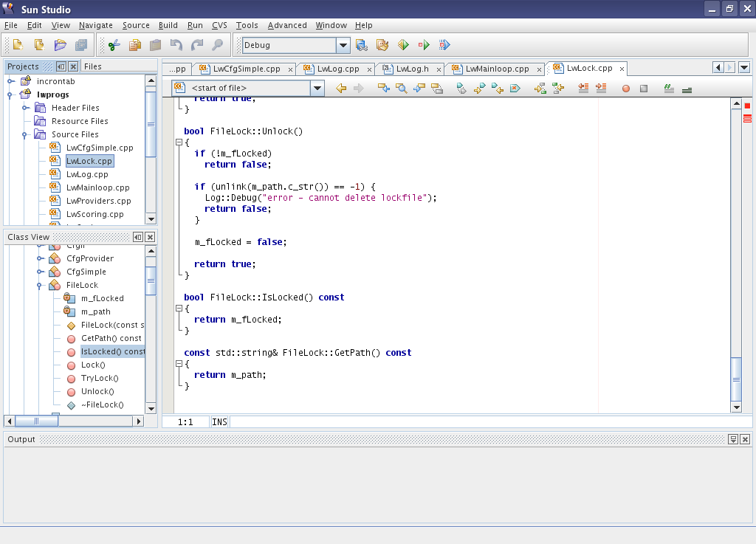Select LwScoring.cpp in the project tree
Image resolution: width=756 pixels, height=544 pixels.
(x=95, y=214)
